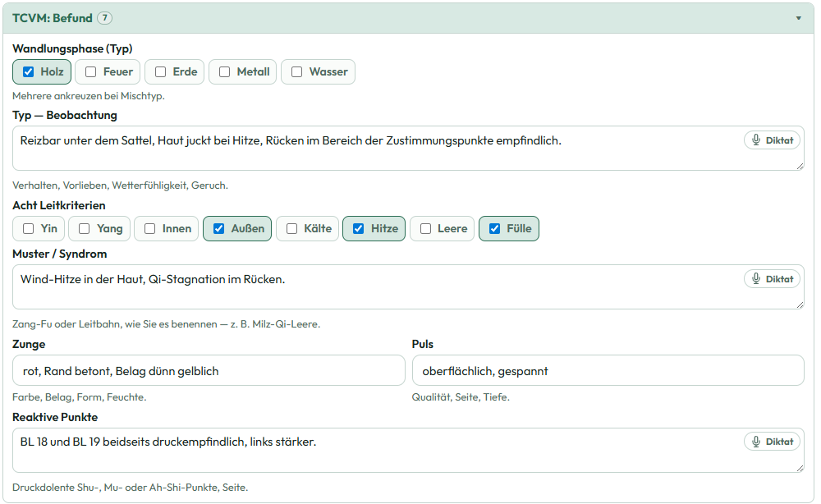Click the TCVM: Befund section header title
Viewport: 821px width, 504px height.
click(53, 18)
